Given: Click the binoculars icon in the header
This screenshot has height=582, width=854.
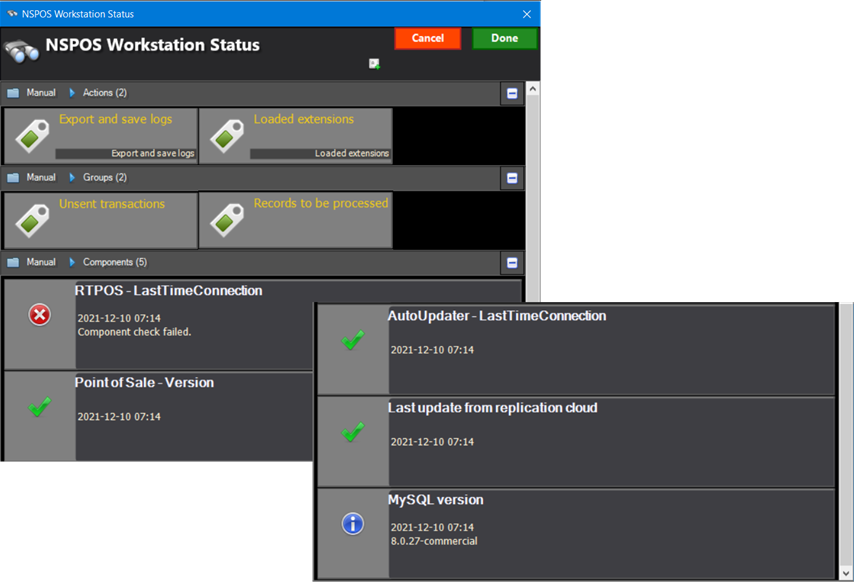Looking at the screenshot, I should pyautogui.click(x=22, y=52).
